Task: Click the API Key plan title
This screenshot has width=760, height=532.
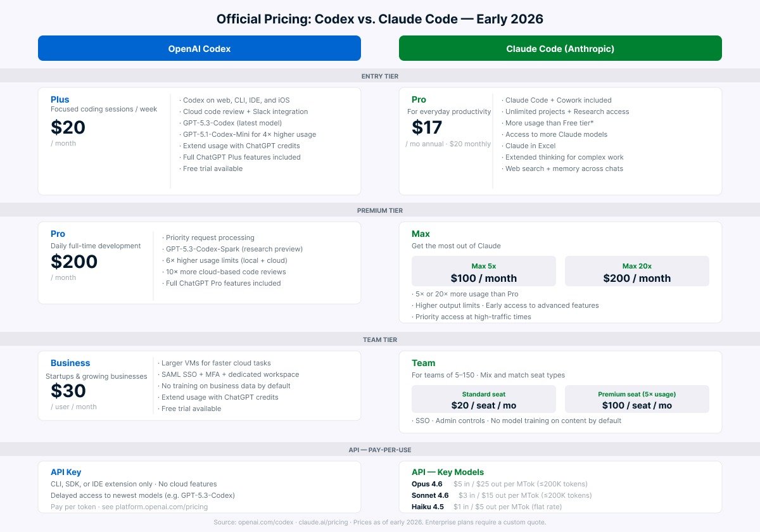Action: [66, 472]
